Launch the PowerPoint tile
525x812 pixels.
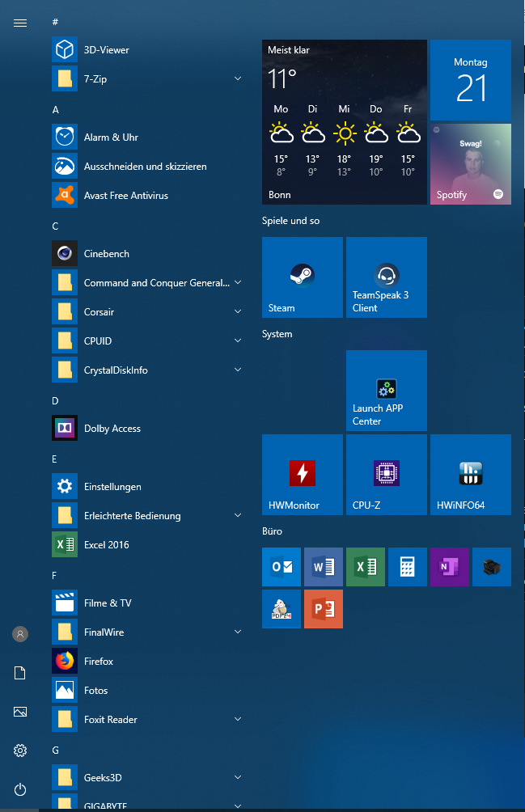[324, 609]
